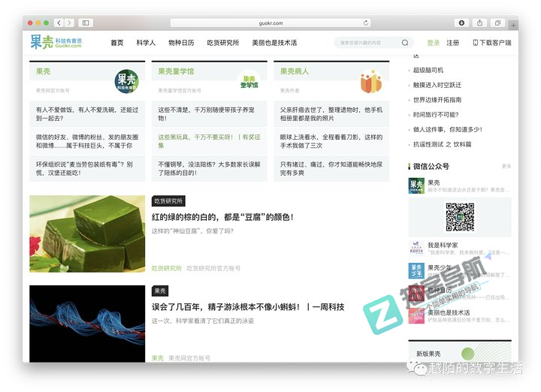Click the green tofu article thumbnail
Image resolution: width=541 pixels, height=392 pixels.
coord(87,234)
